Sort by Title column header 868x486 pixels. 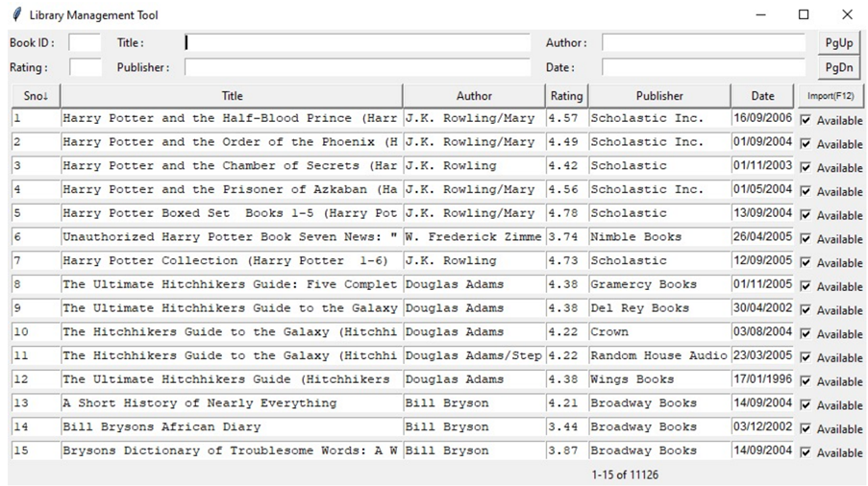point(232,96)
